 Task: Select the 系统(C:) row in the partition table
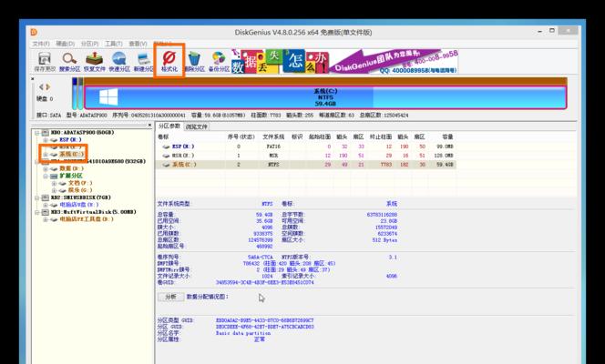[x=305, y=165]
